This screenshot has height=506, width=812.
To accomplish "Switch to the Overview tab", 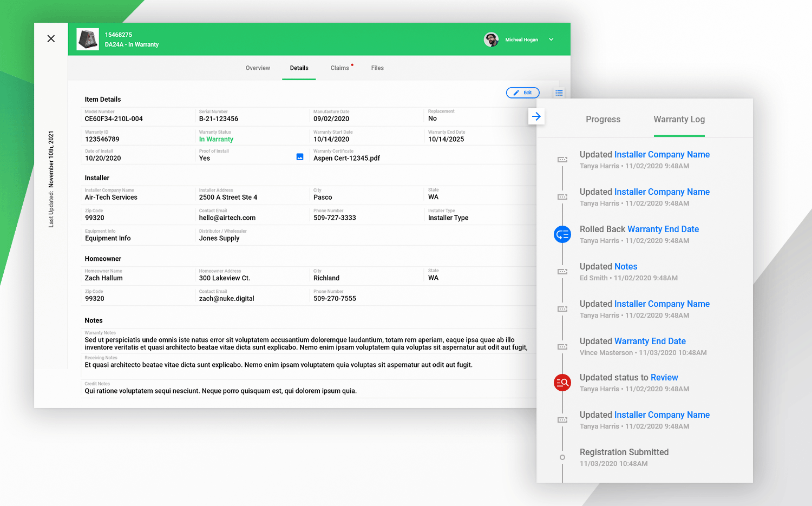I will click(258, 68).
